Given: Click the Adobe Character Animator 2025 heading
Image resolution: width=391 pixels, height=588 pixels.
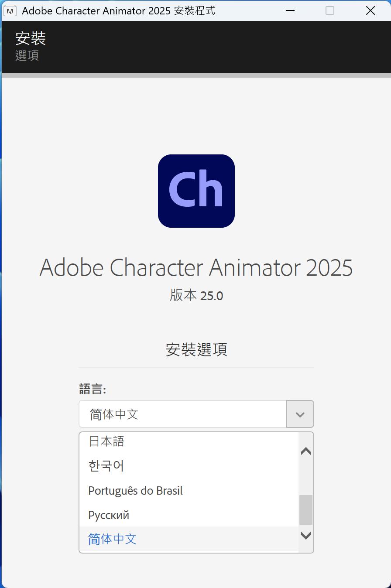Looking at the screenshot, I should point(196,267).
